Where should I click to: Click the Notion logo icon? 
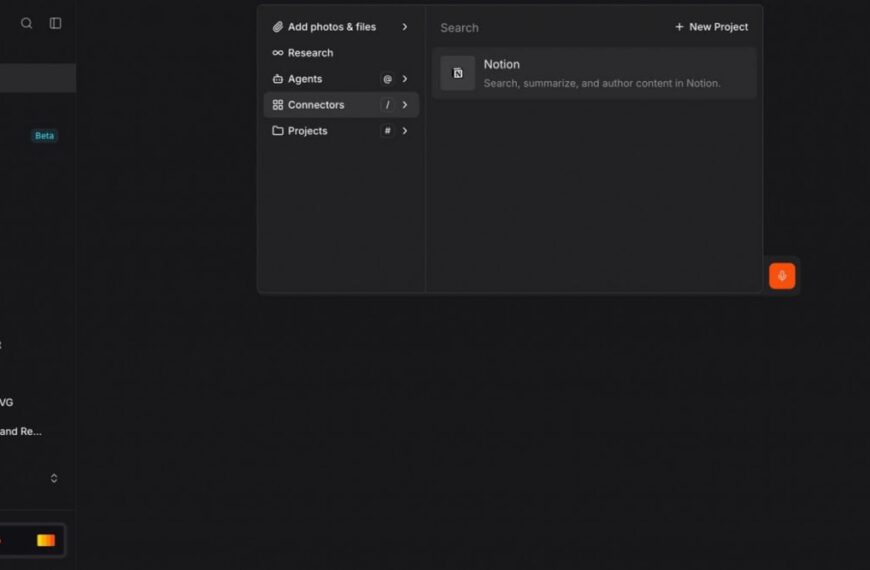tap(458, 73)
